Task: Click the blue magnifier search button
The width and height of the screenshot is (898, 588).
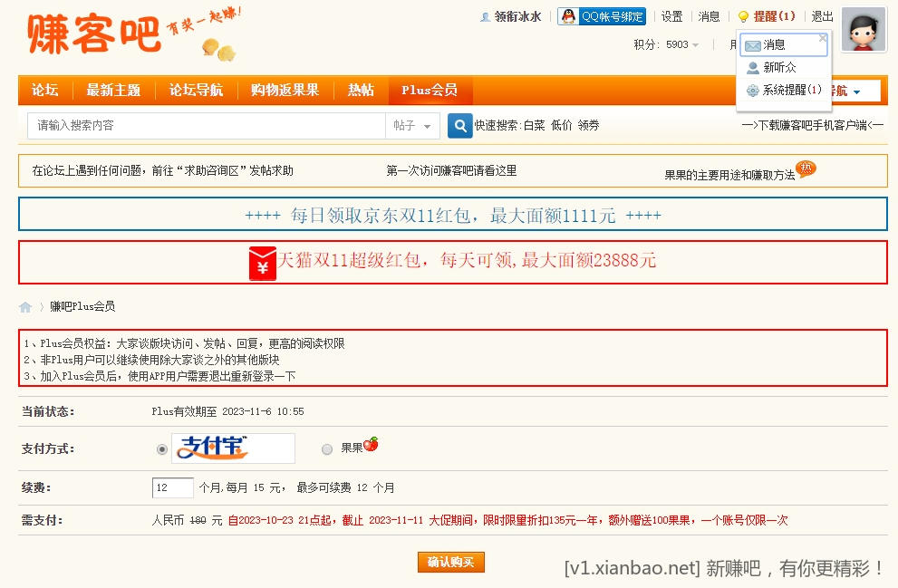Action: tap(460, 125)
